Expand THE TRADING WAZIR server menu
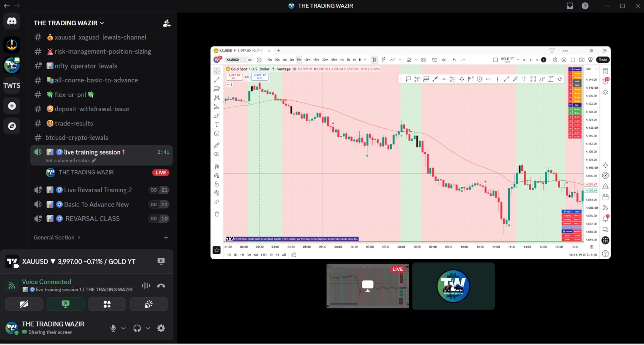Viewport: 644px width, 345px height. click(x=69, y=23)
